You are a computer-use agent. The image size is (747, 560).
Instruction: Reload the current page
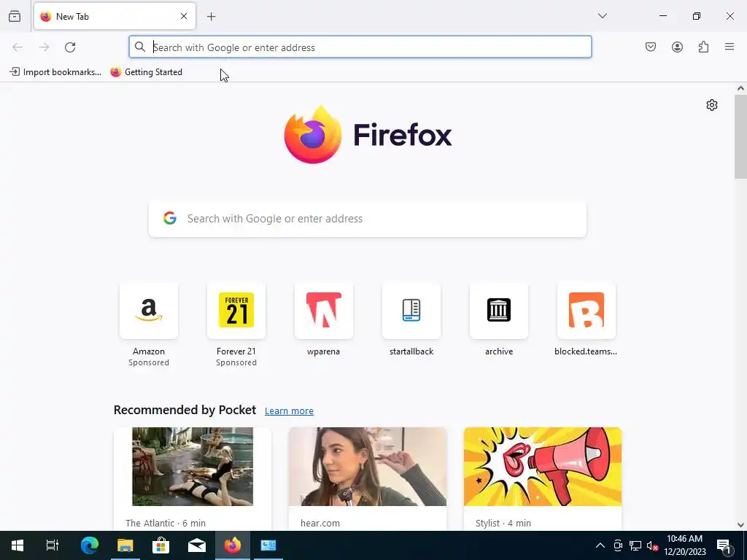tap(70, 47)
